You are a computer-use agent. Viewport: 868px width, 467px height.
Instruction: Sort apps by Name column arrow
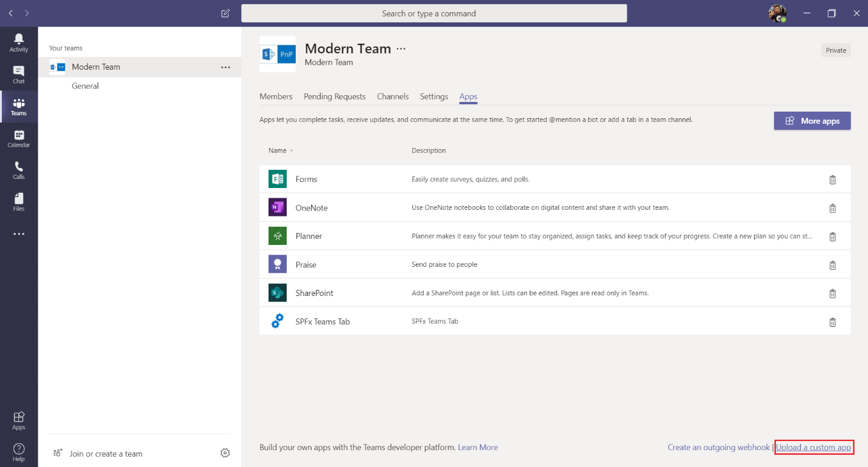tap(292, 151)
